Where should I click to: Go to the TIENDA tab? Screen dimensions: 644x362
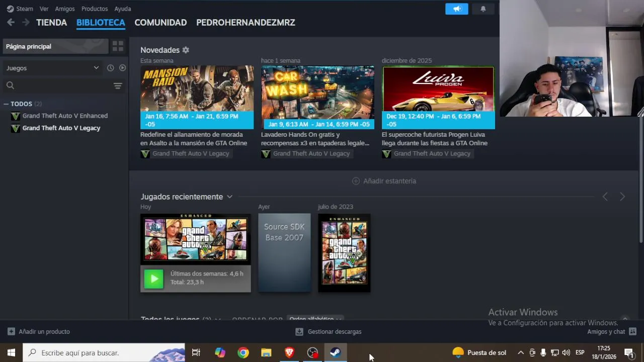point(51,22)
